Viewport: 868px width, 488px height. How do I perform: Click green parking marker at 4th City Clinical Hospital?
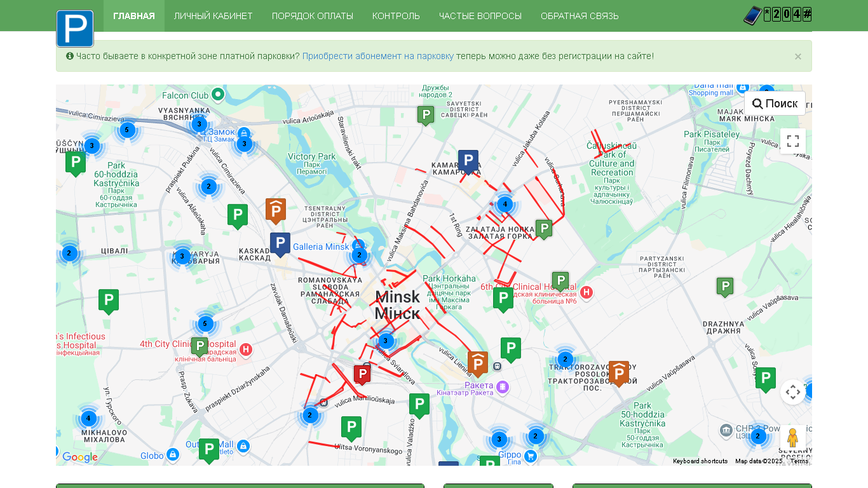point(200,346)
